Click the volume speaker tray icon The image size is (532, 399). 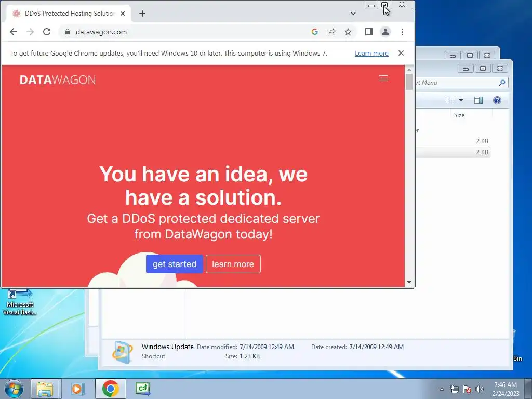[x=480, y=389]
